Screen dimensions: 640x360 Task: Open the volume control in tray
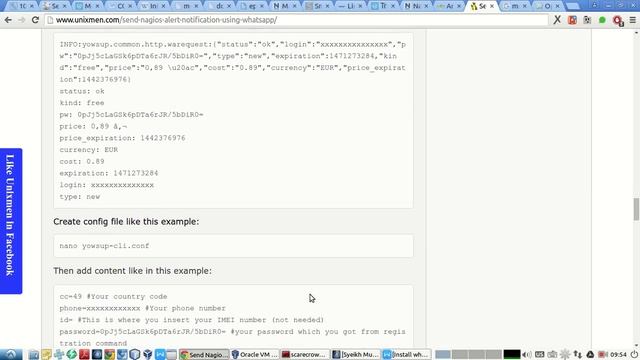(527, 355)
